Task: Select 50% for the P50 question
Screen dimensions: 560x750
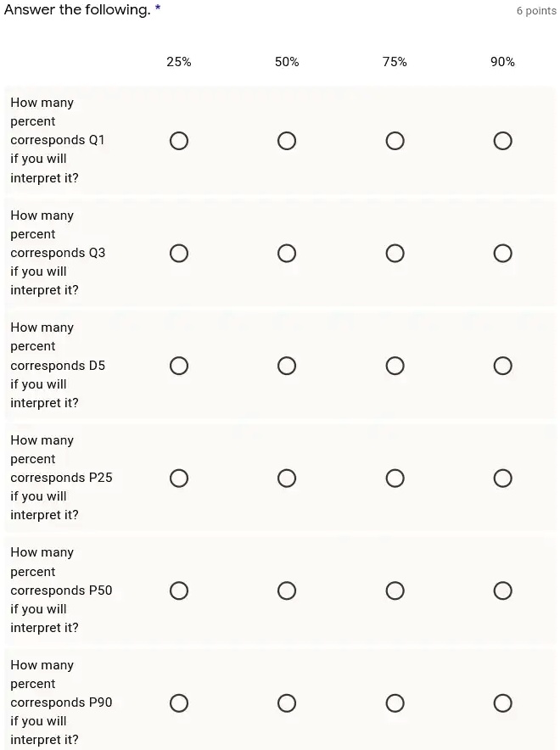Action: pyautogui.click(x=287, y=590)
